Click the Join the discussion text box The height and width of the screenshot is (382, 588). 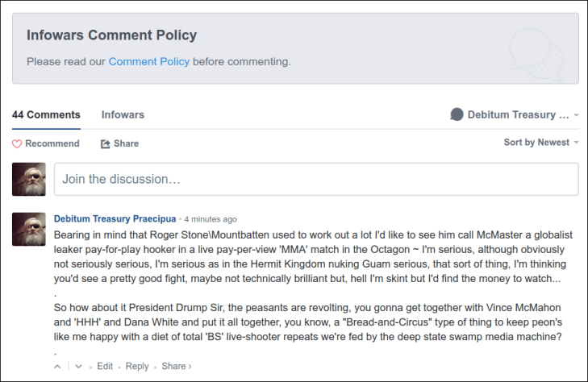tap(315, 179)
